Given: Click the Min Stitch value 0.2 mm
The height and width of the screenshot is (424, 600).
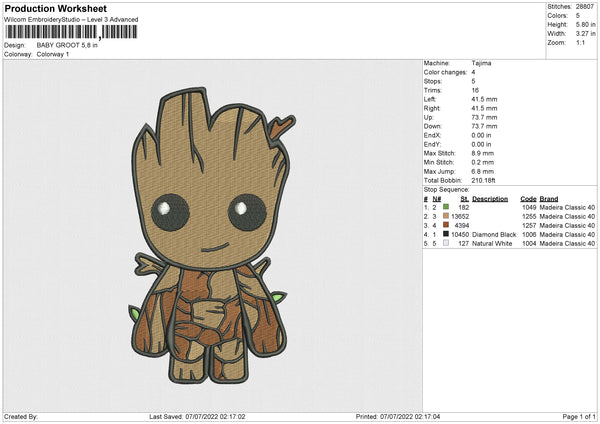Looking at the screenshot, I should tap(483, 162).
